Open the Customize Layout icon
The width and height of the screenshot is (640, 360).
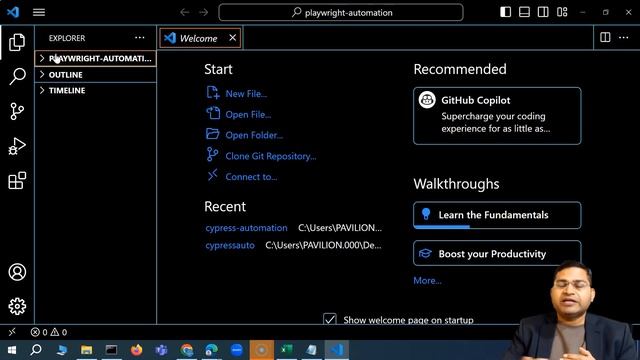coord(562,12)
